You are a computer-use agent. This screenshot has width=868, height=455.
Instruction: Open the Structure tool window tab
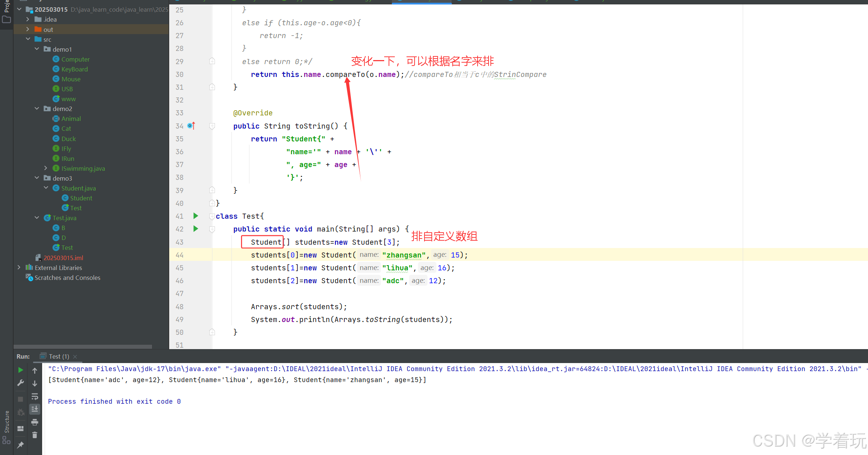[7, 421]
